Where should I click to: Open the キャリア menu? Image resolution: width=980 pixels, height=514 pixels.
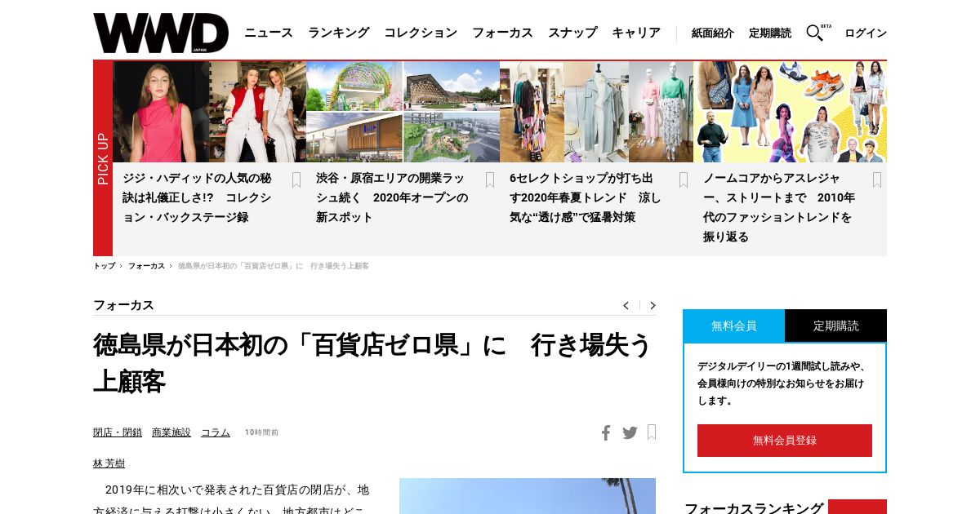[636, 33]
